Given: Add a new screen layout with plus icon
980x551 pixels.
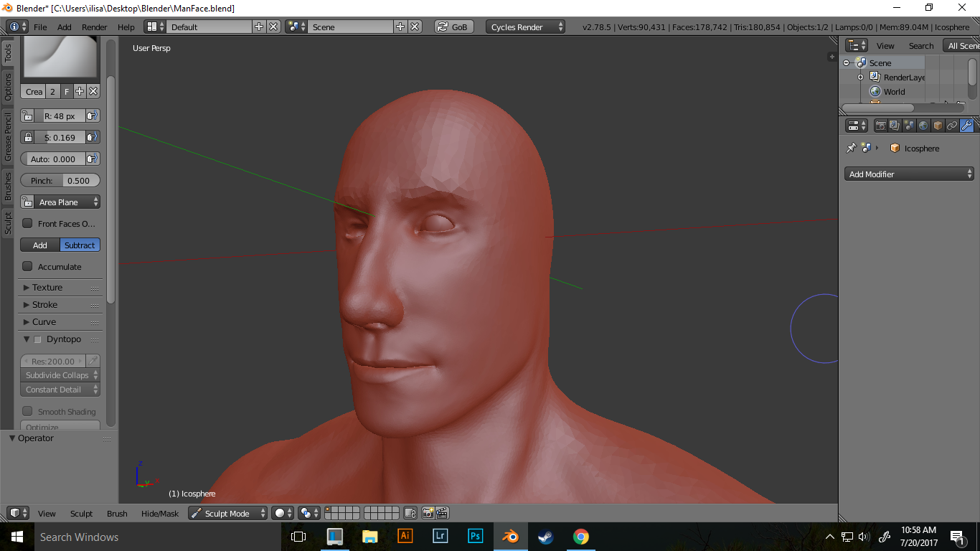Looking at the screenshot, I should pyautogui.click(x=259, y=27).
